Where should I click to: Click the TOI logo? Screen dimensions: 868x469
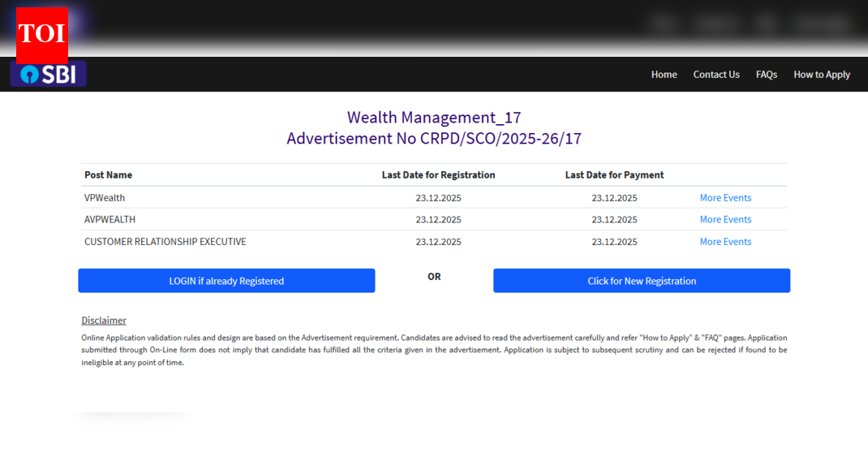41,33
